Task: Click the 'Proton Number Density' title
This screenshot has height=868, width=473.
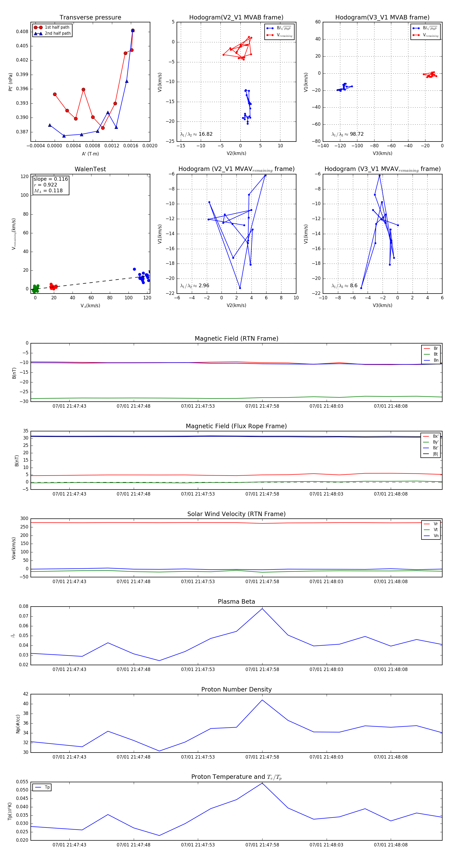Action: [x=236, y=689]
